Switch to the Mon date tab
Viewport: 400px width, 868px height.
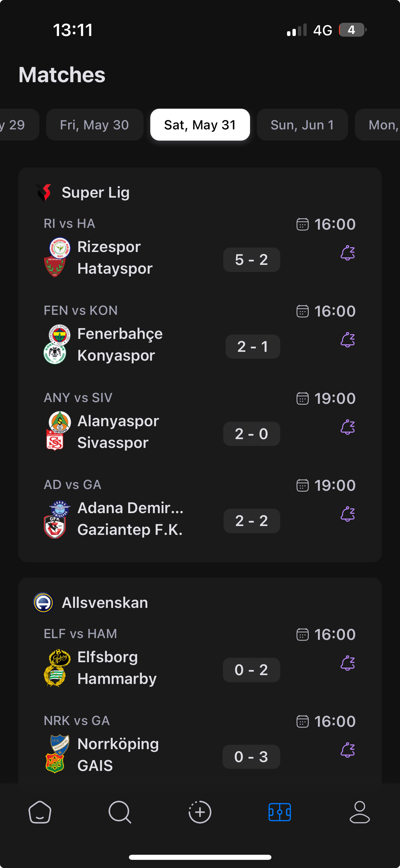click(x=378, y=125)
